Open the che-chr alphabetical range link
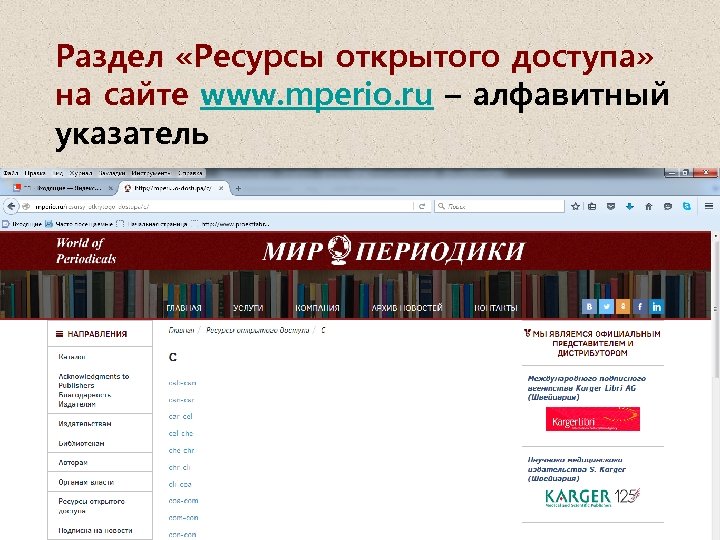Viewport: 720px width, 540px height. click(x=181, y=450)
